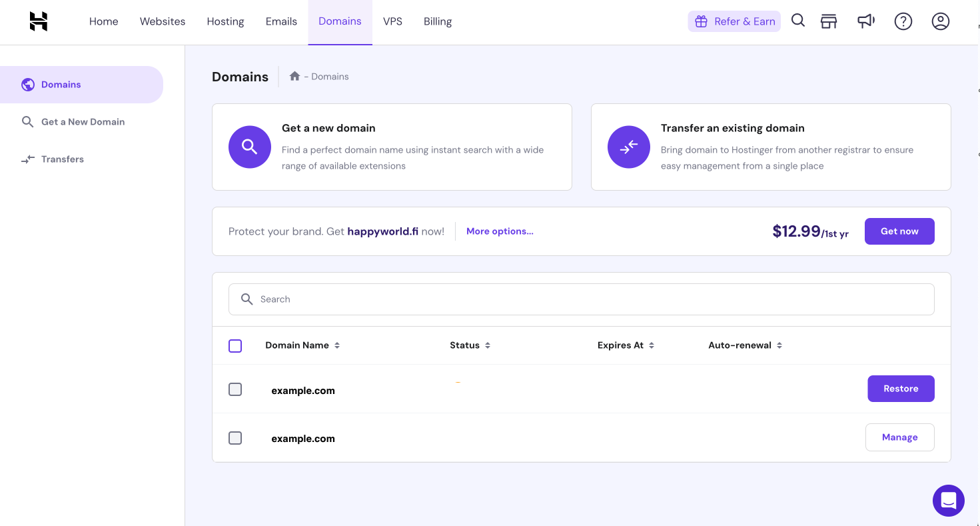Open the live chat bubble
This screenshot has width=980, height=526.
pyautogui.click(x=948, y=500)
